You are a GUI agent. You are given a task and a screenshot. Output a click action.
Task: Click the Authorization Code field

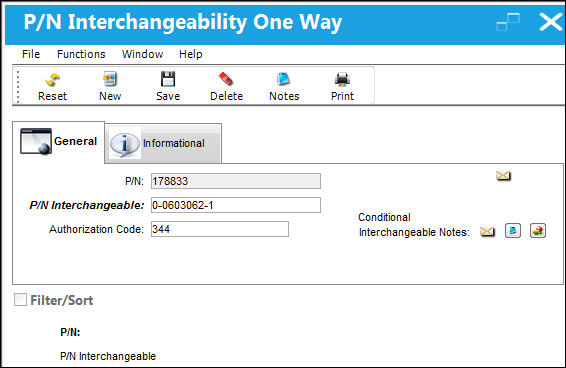tap(220, 229)
